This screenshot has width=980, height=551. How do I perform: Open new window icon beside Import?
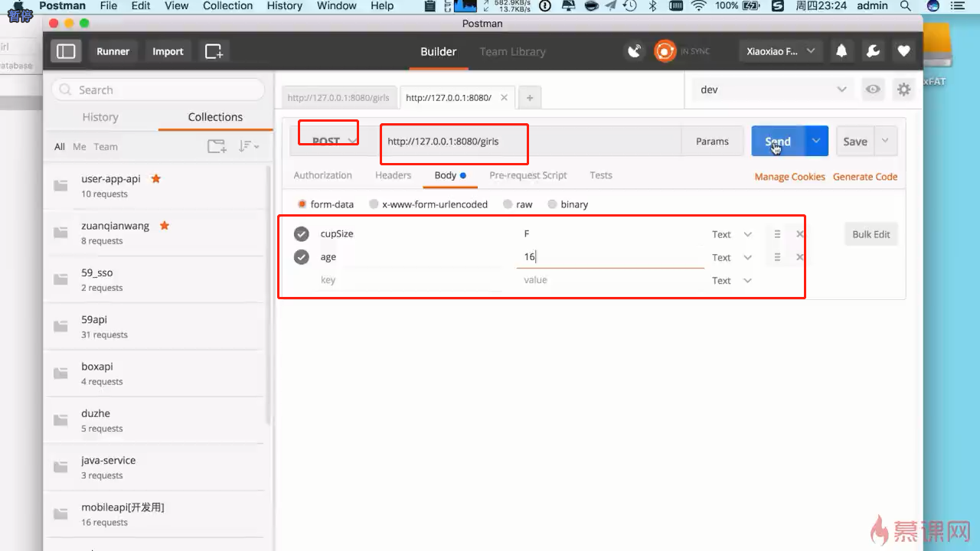(214, 51)
